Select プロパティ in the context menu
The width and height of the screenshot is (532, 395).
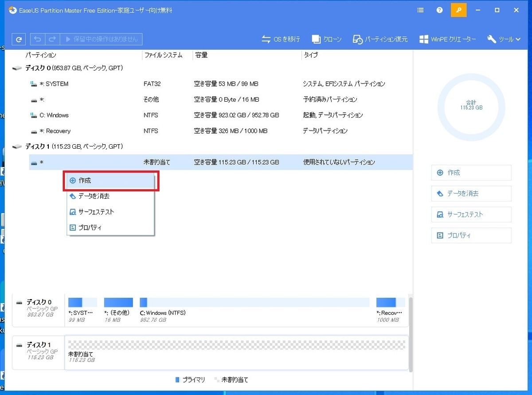pos(110,227)
